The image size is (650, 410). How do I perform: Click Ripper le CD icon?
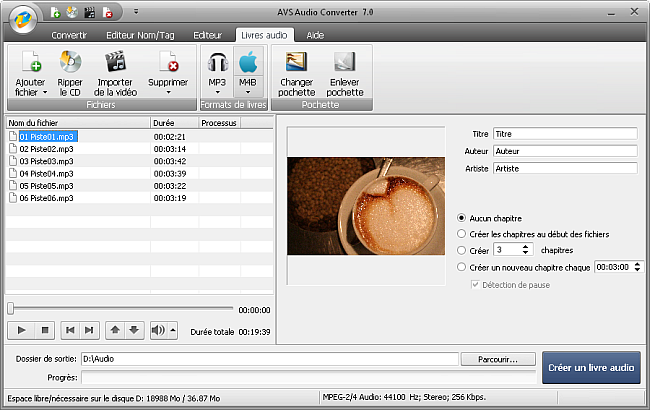[70, 61]
